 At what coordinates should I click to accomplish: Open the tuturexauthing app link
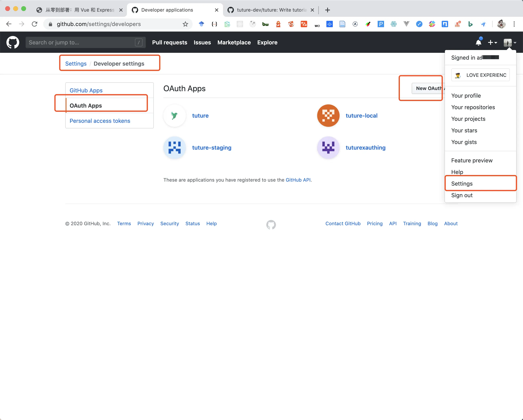365,148
